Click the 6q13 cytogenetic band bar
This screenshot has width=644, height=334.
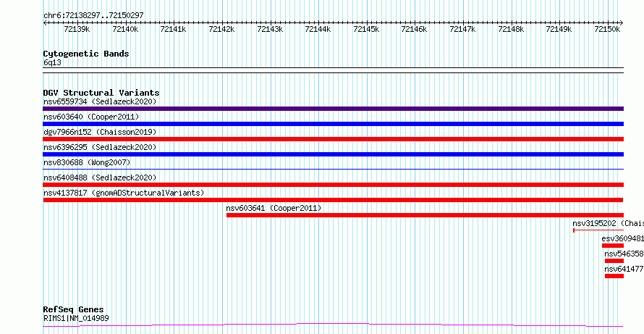tap(333, 70)
